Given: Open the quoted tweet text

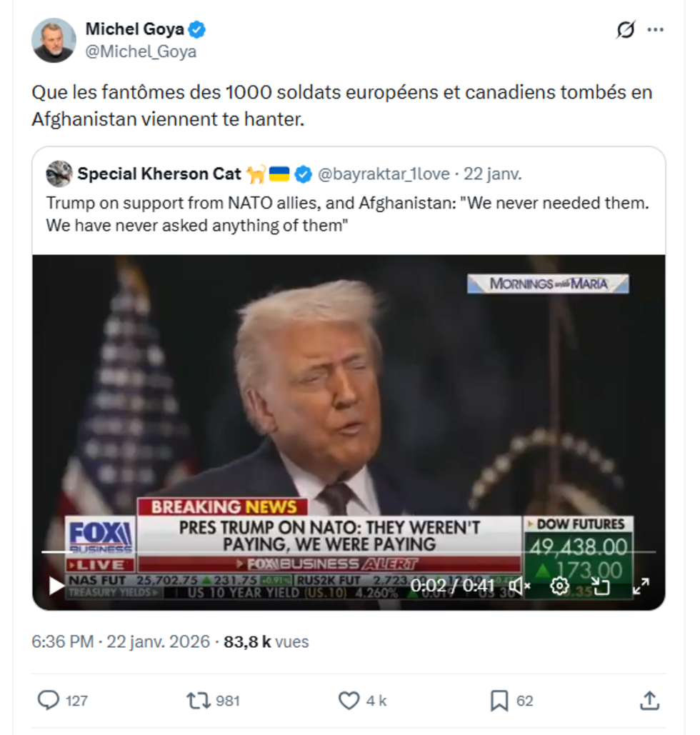Looking at the screenshot, I should coord(348,214).
